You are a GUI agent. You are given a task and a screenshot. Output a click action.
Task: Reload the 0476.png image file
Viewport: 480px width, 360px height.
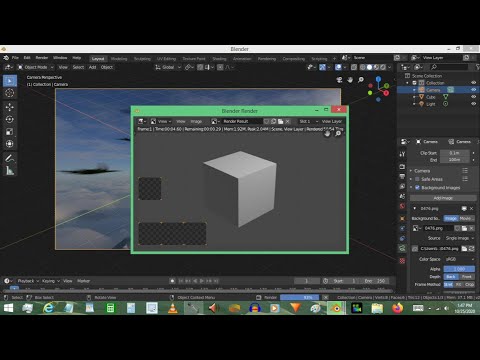(472, 249)
